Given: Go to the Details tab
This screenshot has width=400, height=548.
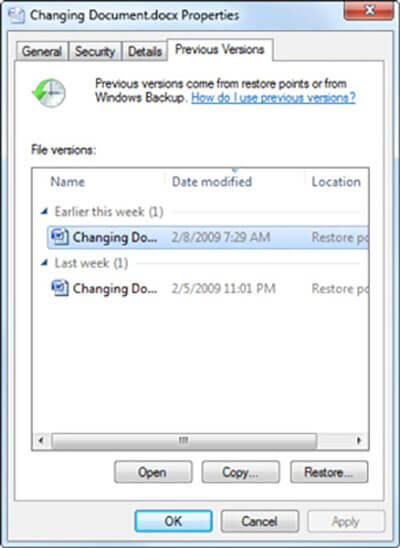Looking at the screenshot, I should click(145, 51).
